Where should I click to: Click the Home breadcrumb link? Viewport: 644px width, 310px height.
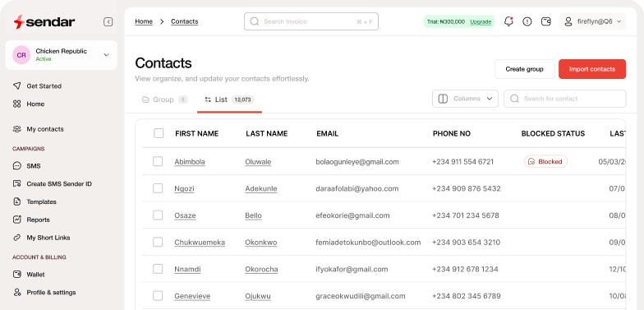click(144, 21)
